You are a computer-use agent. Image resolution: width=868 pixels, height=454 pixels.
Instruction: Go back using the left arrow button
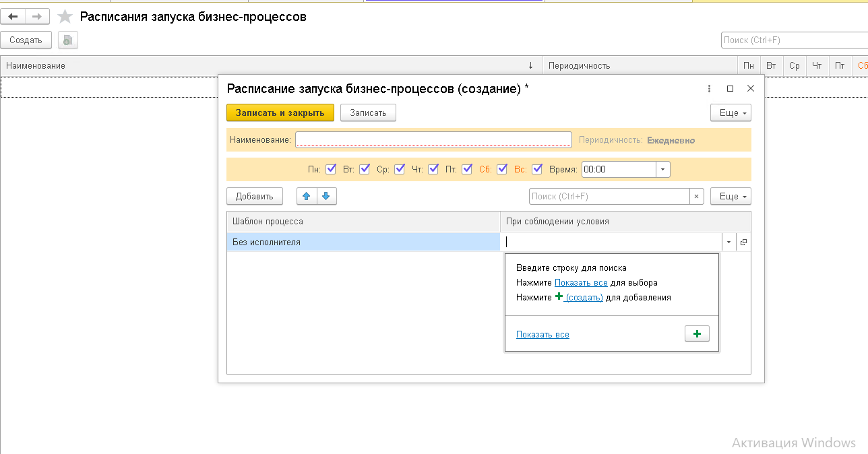[13, 16]
